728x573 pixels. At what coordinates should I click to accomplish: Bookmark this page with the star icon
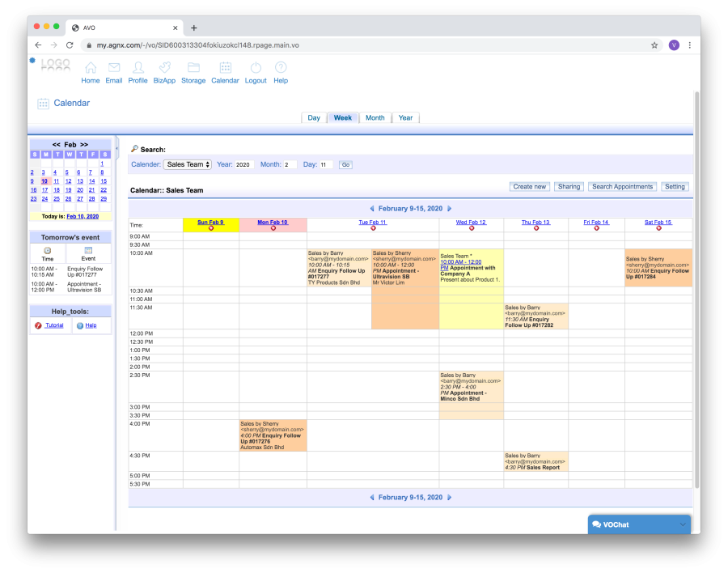(x=654, y=45)
